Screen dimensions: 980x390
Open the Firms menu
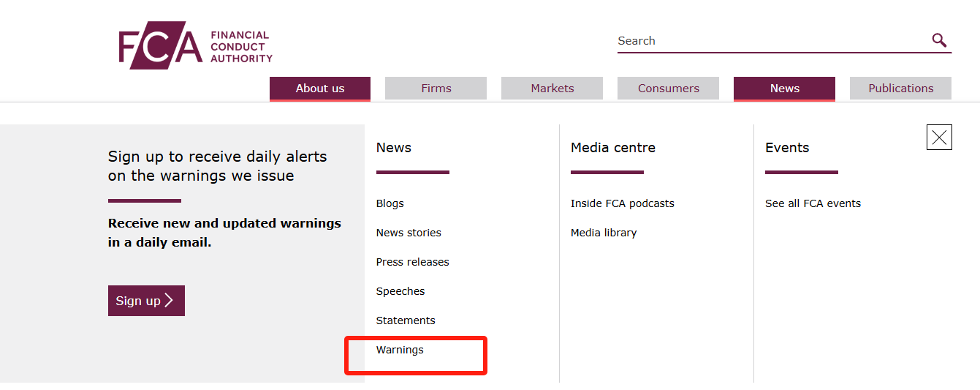pos(436,89)
